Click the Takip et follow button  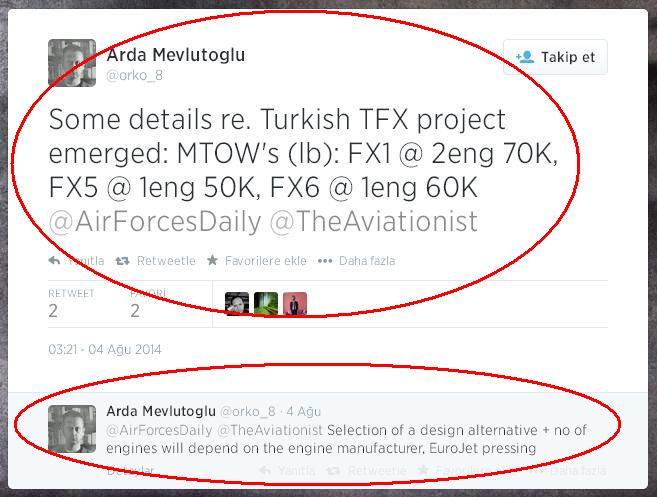point(555,57)
